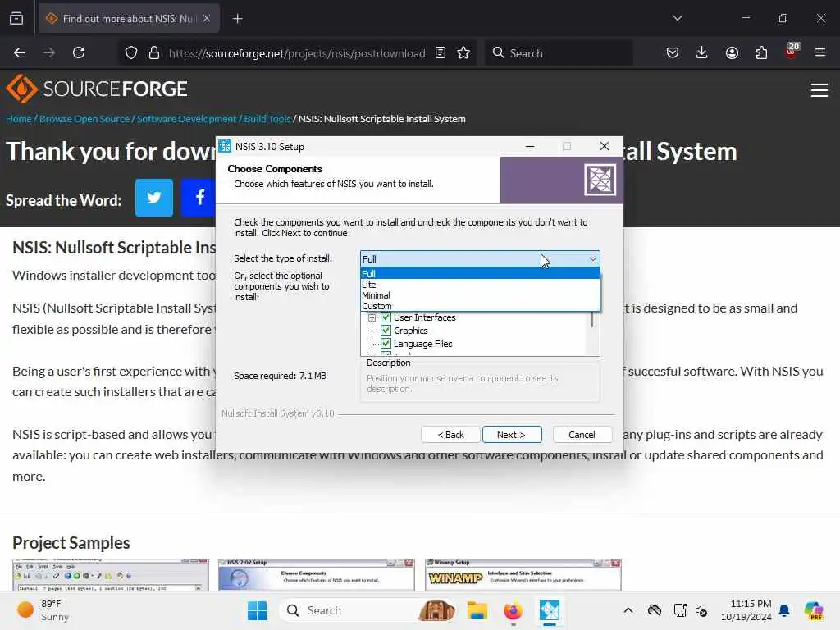Open the clock showing 11:15 PM

[746, 610]
